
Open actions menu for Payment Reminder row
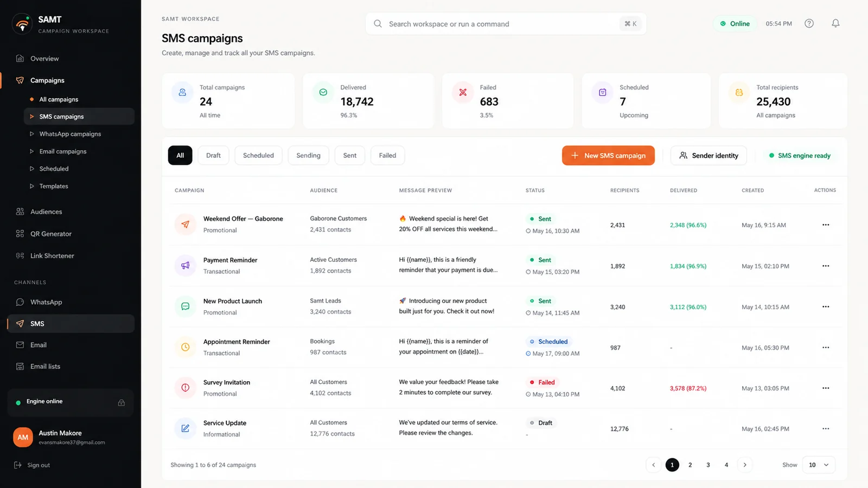click(x=826, y=266)
